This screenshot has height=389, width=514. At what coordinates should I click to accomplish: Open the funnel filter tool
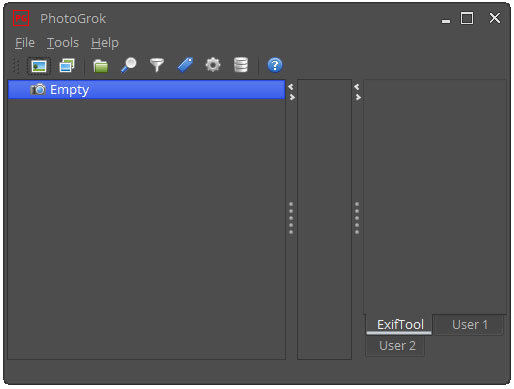pos(157,65)
